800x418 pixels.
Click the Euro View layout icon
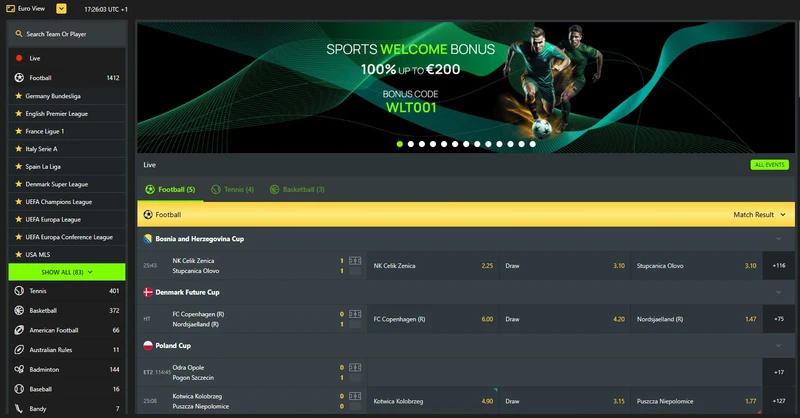pos(10,8)
